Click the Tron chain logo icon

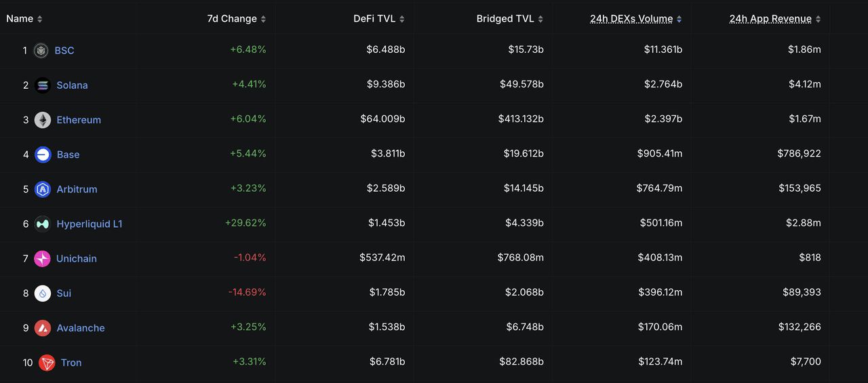coord(47,363)
